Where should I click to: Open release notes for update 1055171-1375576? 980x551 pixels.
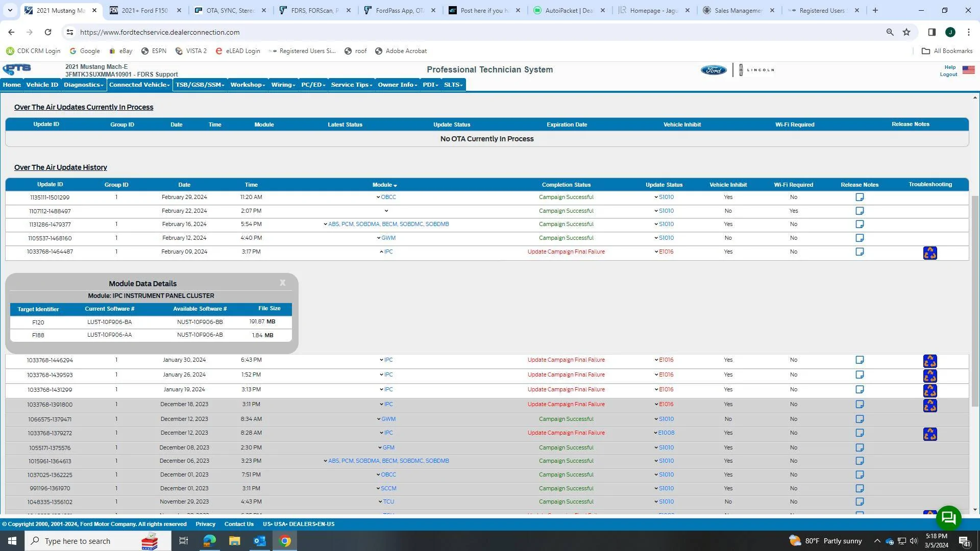tap(860, 448)
